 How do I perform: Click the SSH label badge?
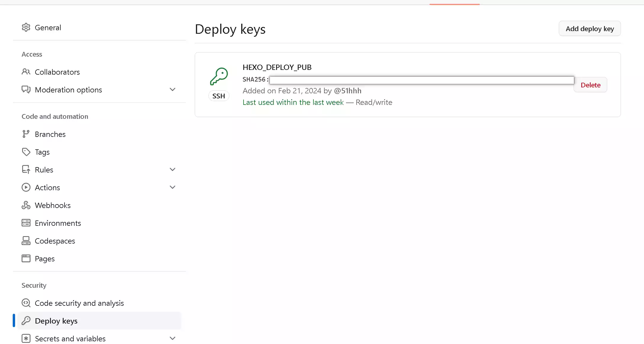click(219, 96)
